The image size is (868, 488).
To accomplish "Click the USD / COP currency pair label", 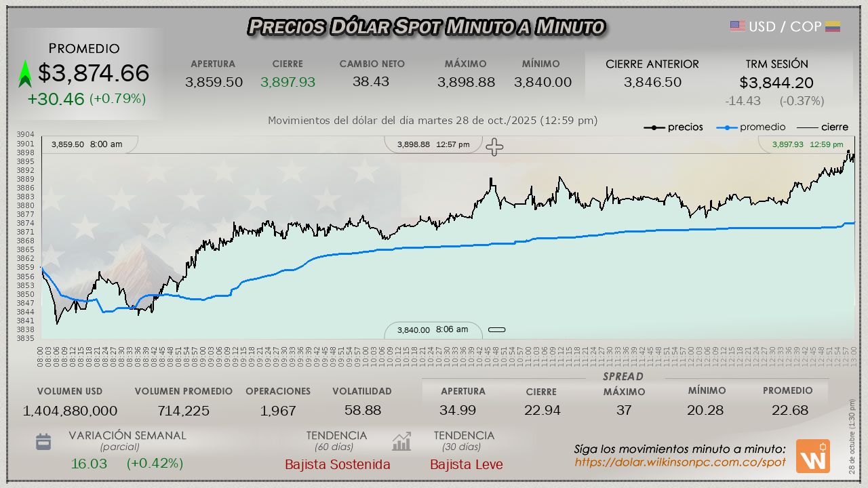I will [x=785, y=26].
